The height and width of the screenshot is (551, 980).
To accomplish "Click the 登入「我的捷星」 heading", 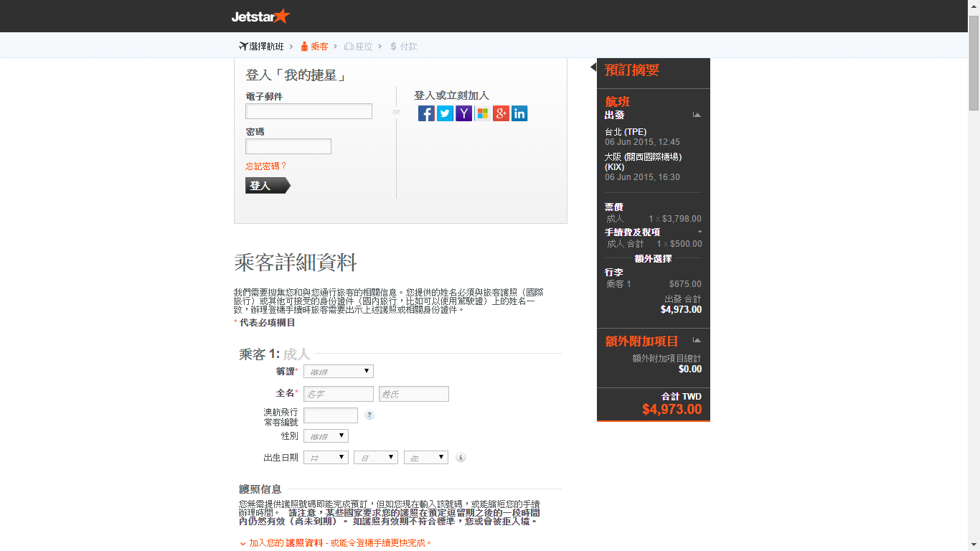I will (x=297, y=75).
